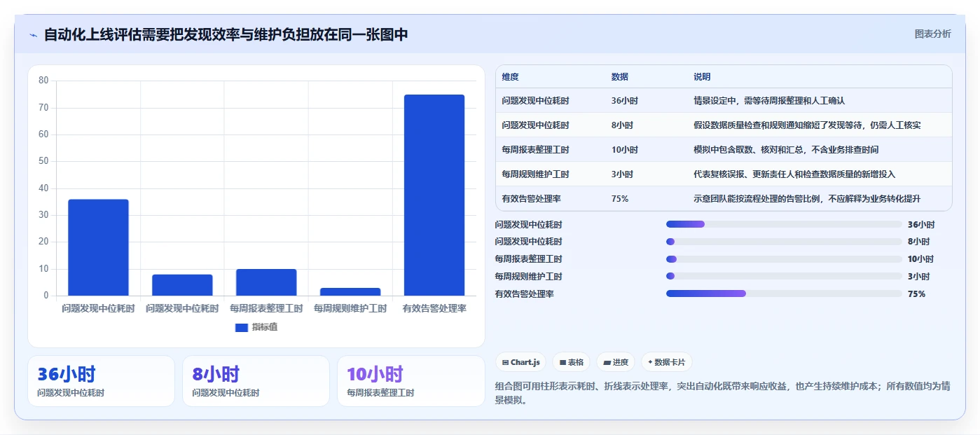Click the 40 tick on the y-axis

pyautogui.click(x=43, y=188)
